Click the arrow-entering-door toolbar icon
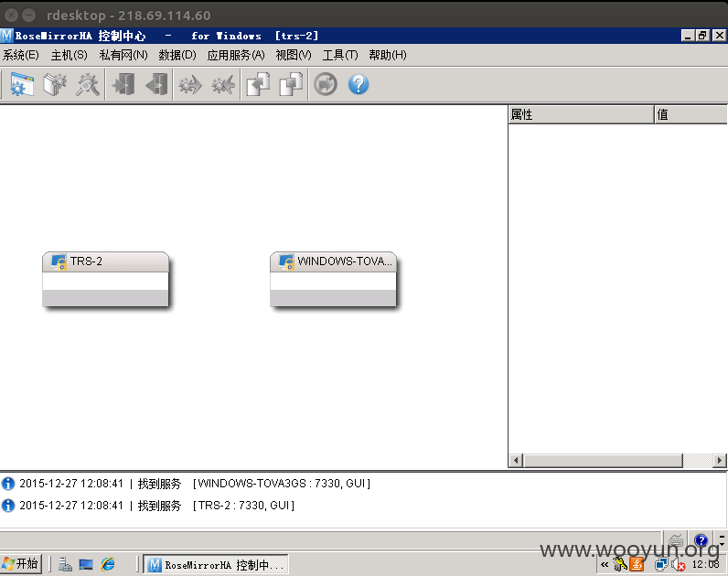The width and height of the screenshot is (728, 576). pyautogui.click(x=123, y=84)
